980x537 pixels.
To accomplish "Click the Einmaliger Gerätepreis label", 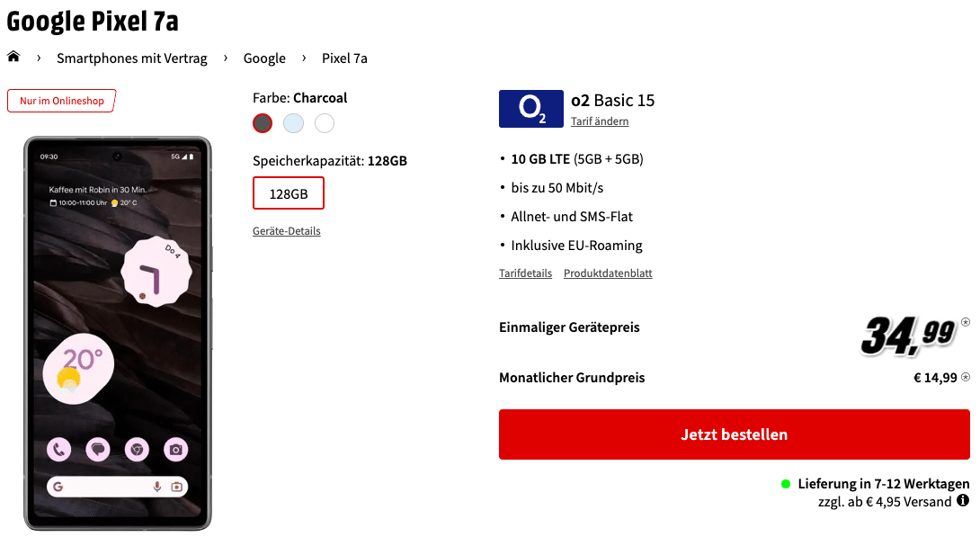I will pos(569,327).
